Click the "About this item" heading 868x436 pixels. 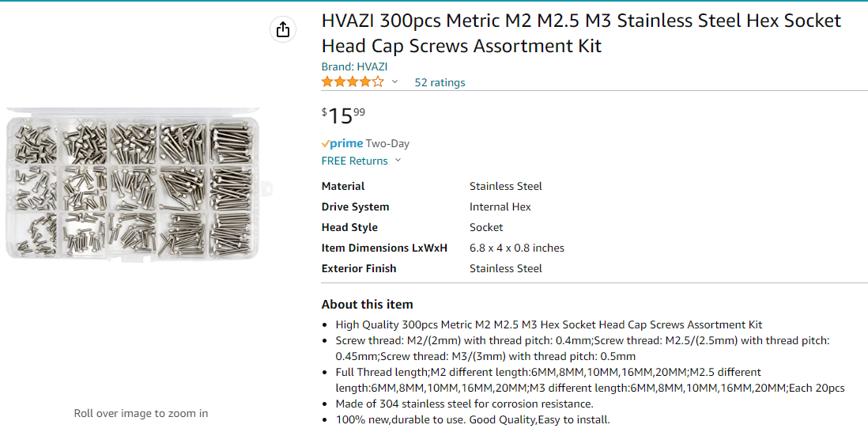(367, 304)
